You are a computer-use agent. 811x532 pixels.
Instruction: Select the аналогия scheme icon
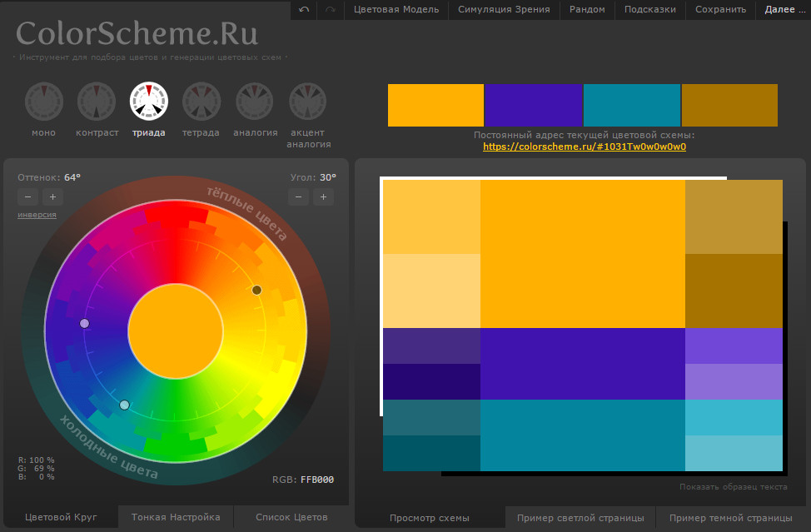pos(255,102)
